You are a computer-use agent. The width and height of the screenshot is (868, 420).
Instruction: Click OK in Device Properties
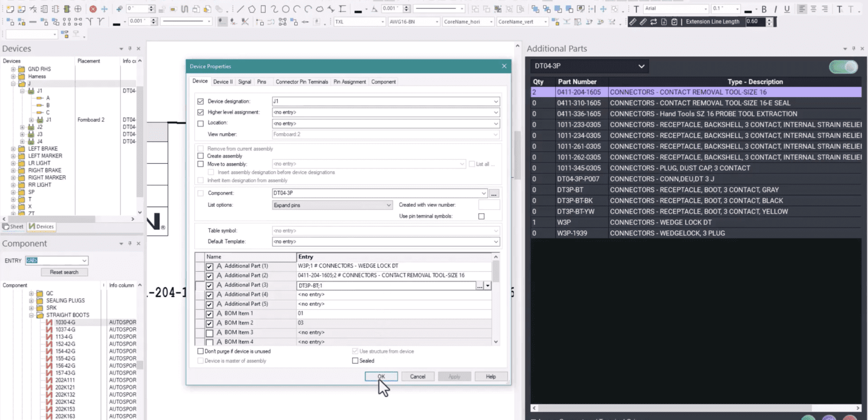click(381, 376)
